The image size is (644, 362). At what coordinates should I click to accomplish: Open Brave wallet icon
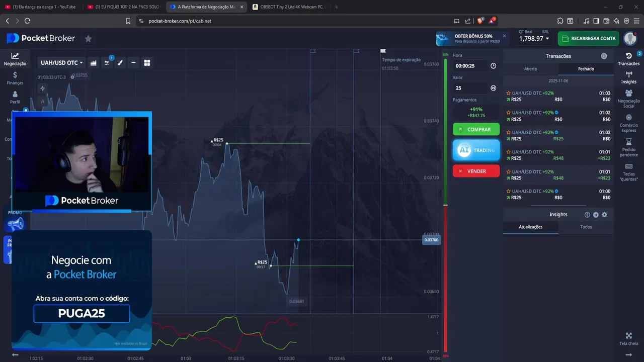pyautogui.click(x=606, y=21)
